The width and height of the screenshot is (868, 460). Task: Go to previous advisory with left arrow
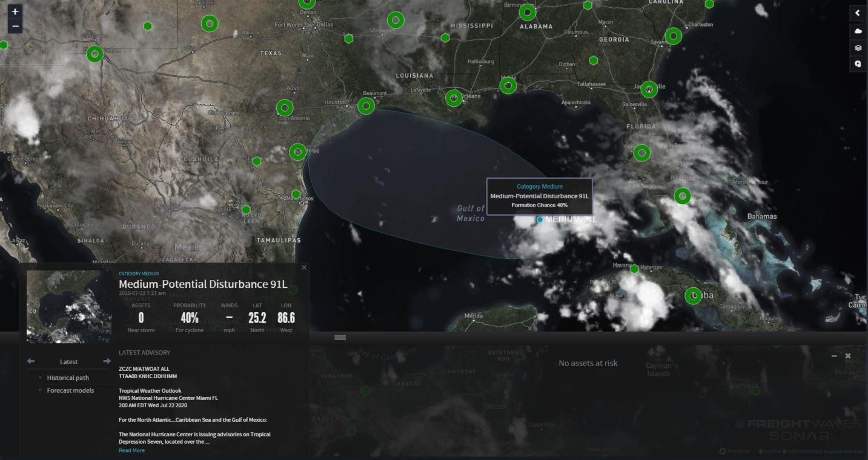[31, 361]
